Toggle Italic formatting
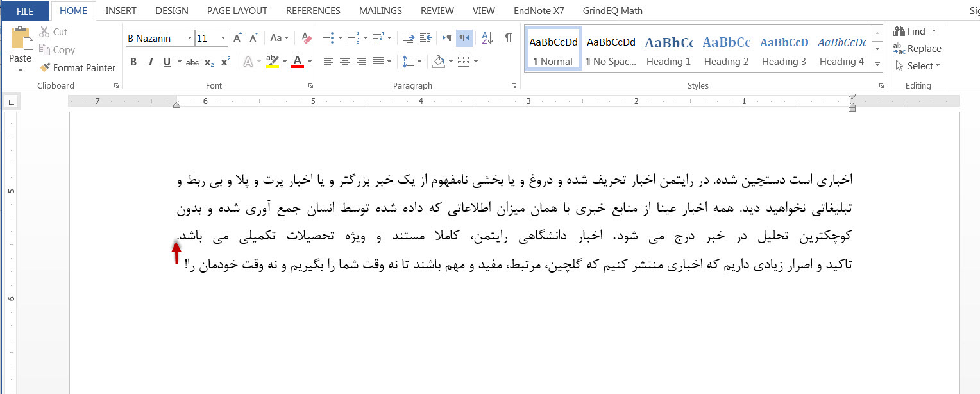Image resolution: width=980 pixels, height=394 pixels. [150, 62]
